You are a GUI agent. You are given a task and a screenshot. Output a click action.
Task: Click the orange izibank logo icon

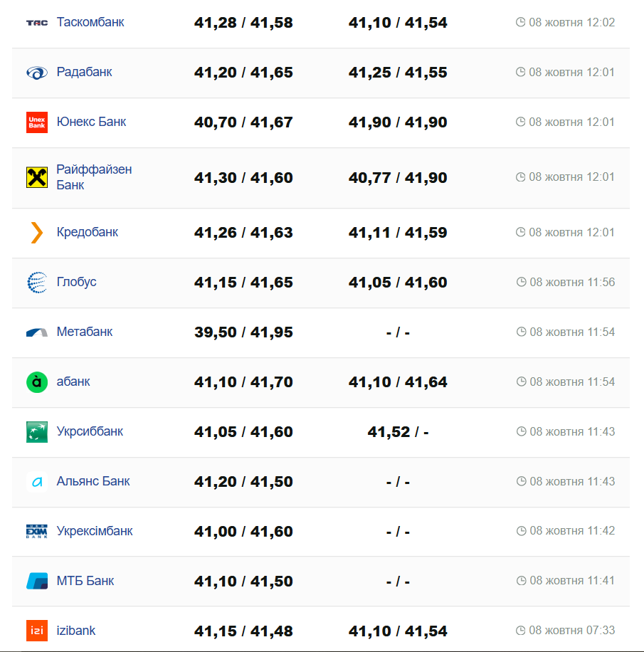click(x=37, y=631)
